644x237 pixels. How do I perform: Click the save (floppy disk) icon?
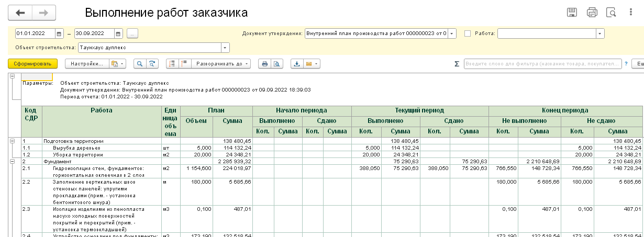tap(572, 13)
